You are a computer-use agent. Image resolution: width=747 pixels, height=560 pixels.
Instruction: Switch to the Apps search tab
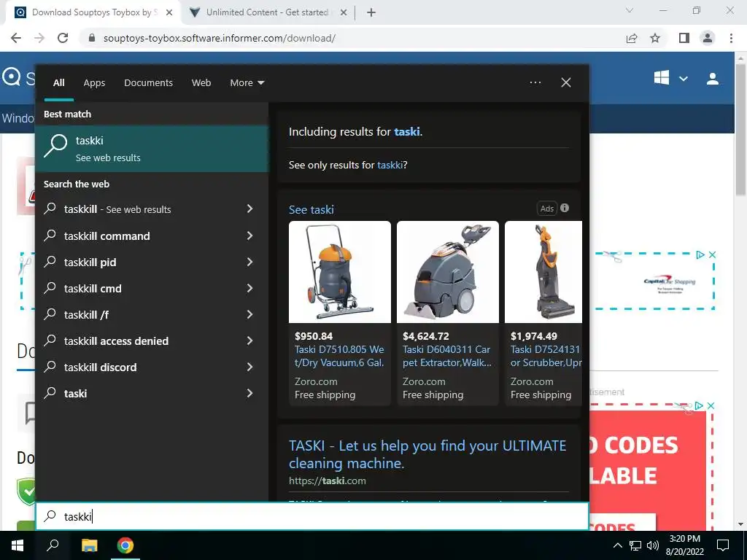[94, 83]
